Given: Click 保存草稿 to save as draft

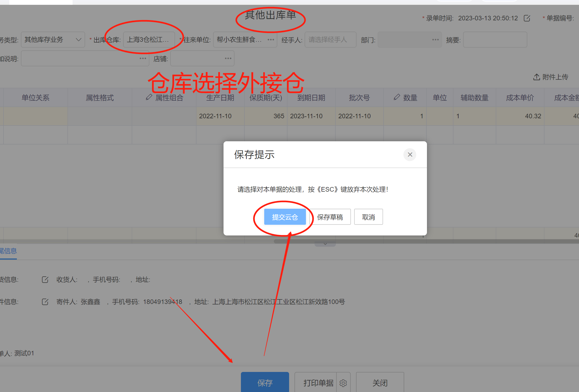Looking at the screenshot, I should [330, 217].
